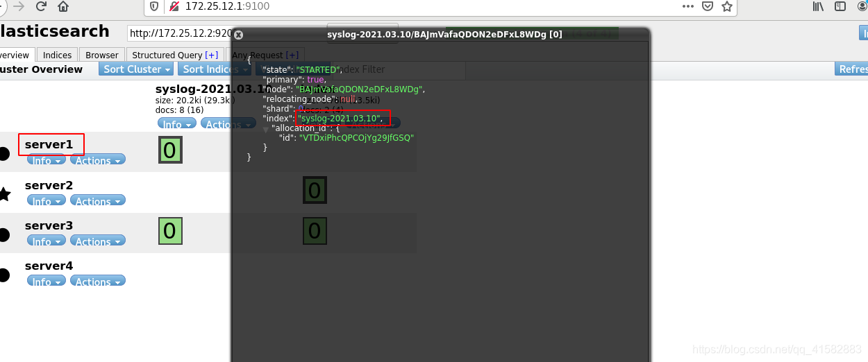Select the server1 node name
This screenshot has height=362, width=868.
[x=49, y=144]
